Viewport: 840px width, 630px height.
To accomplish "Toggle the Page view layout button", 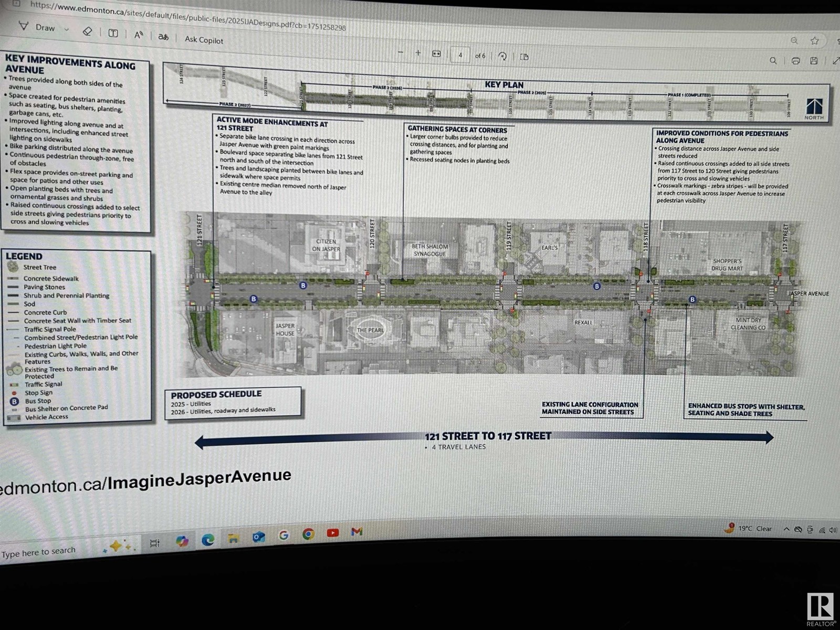I will 524,57.
